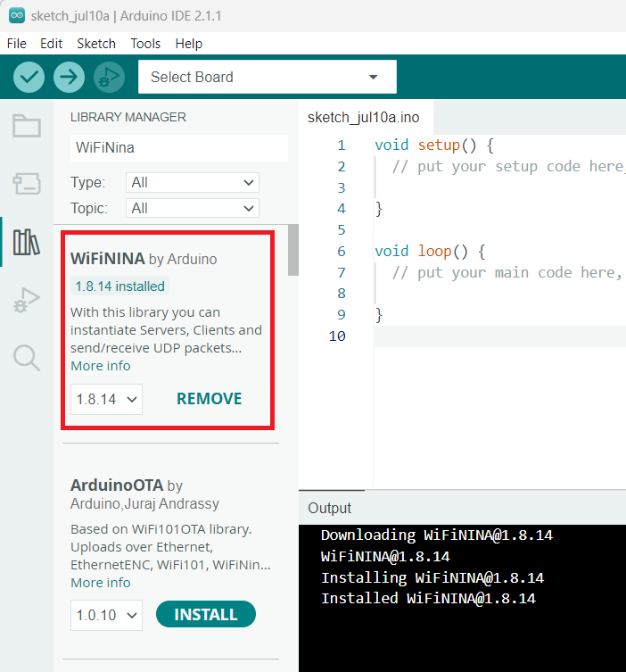Open ArduinoOTA version 1.0.10 dropdown
This screenshot has width=626, height=672.
(106, 616)
